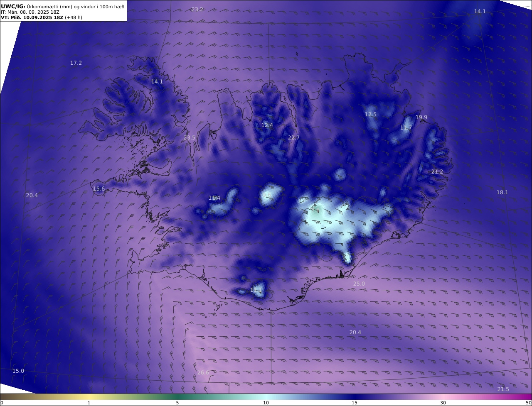
Task: Click the 12.4 value in north Iceland
Action: point(267,125)
